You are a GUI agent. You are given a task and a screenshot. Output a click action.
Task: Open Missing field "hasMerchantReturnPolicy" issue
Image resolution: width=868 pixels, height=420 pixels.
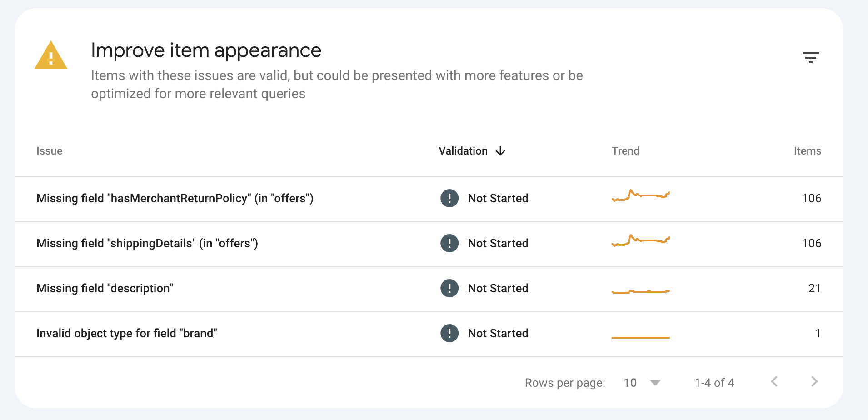point(175,198)
